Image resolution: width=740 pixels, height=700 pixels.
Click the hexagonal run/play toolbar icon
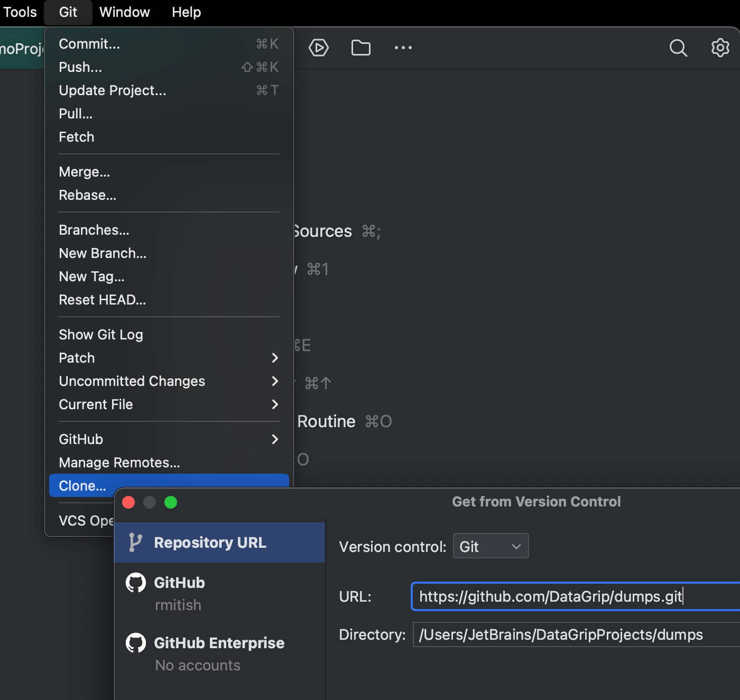[x=319, y=48]
